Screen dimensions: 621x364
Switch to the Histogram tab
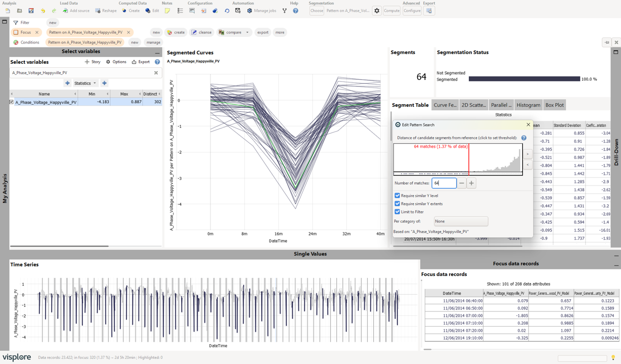528,105
